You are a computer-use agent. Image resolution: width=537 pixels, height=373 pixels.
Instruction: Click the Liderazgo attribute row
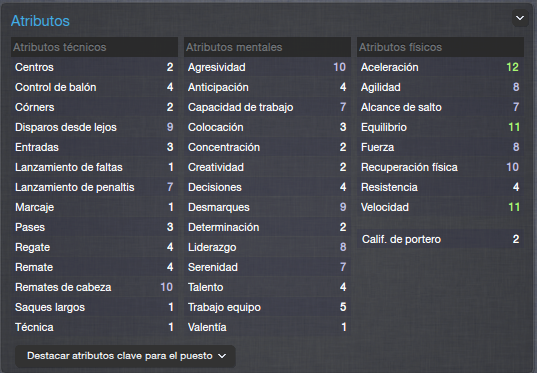click(267, 247)
